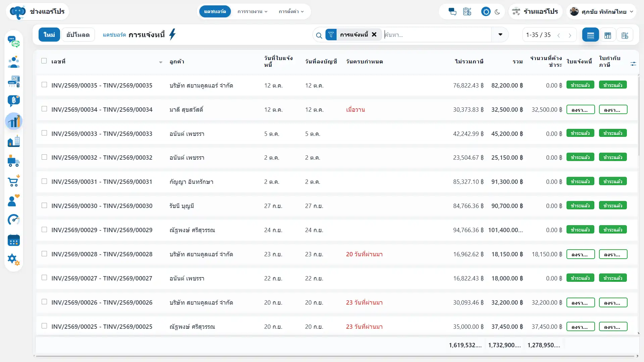The image size is (644, 362).
Task: Open the delivery truck inventory icon
Action: [14, 161]
